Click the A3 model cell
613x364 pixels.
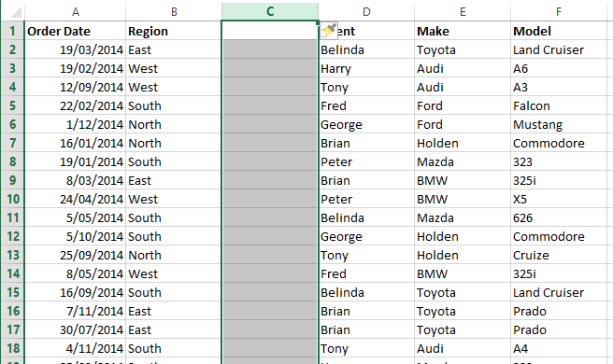click(559, 87)
